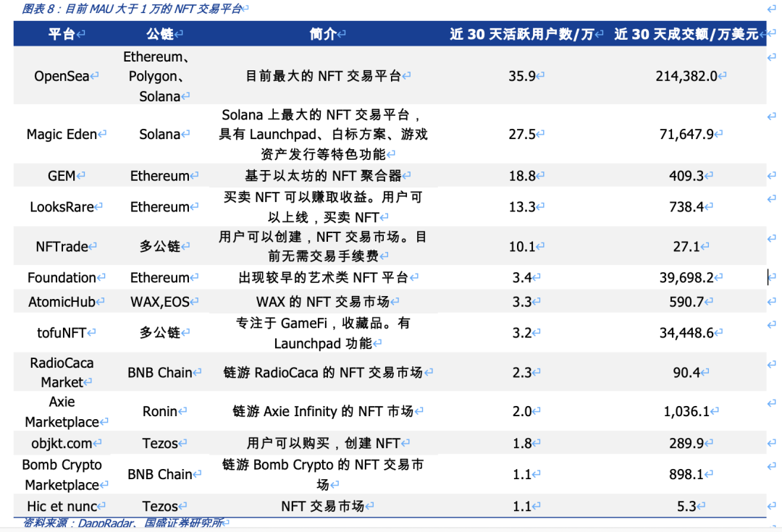
Task: Click the 'LooksRare' platform name
Action: 62,207
